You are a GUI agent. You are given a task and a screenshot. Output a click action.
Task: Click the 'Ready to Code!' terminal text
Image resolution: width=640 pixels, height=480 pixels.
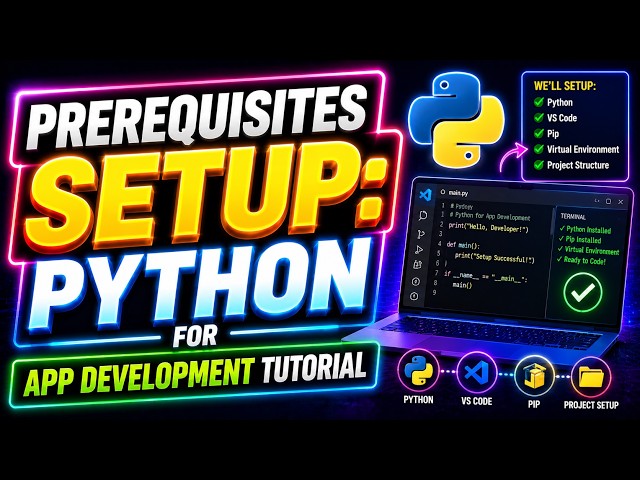(x=584, y=260)
